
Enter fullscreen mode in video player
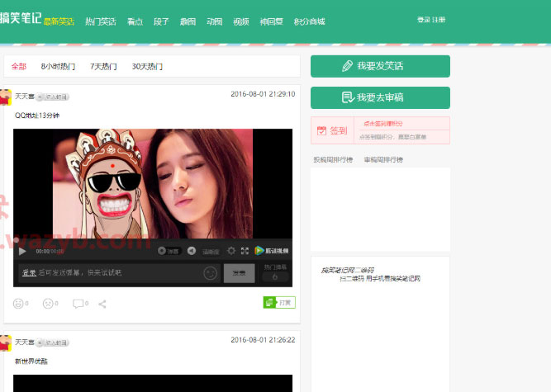[x=245, y=251]
